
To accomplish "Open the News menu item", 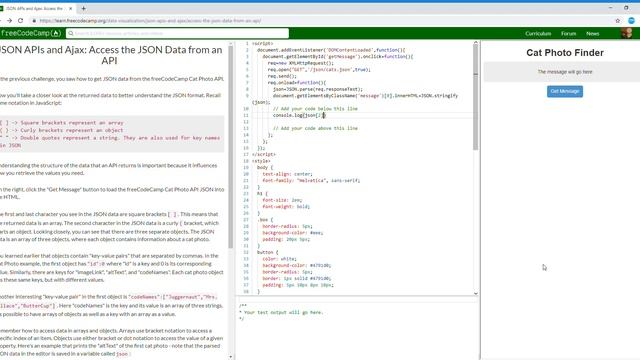I will point(593,33).
